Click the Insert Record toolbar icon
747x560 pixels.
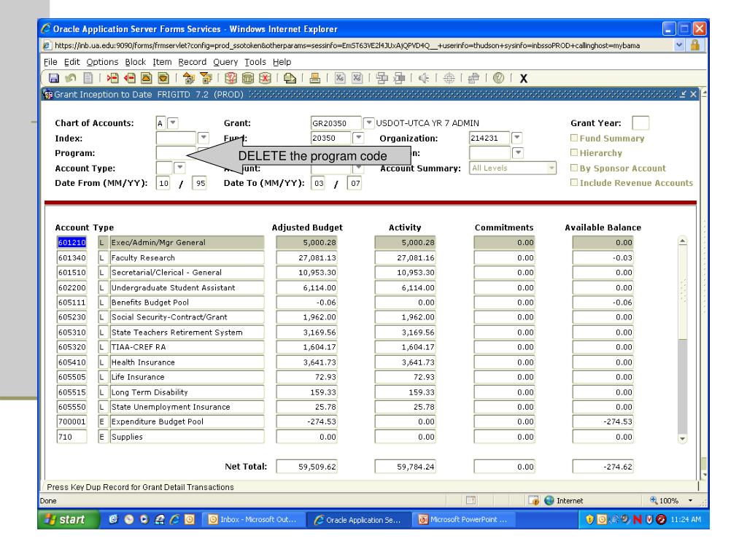pos(113,78)
